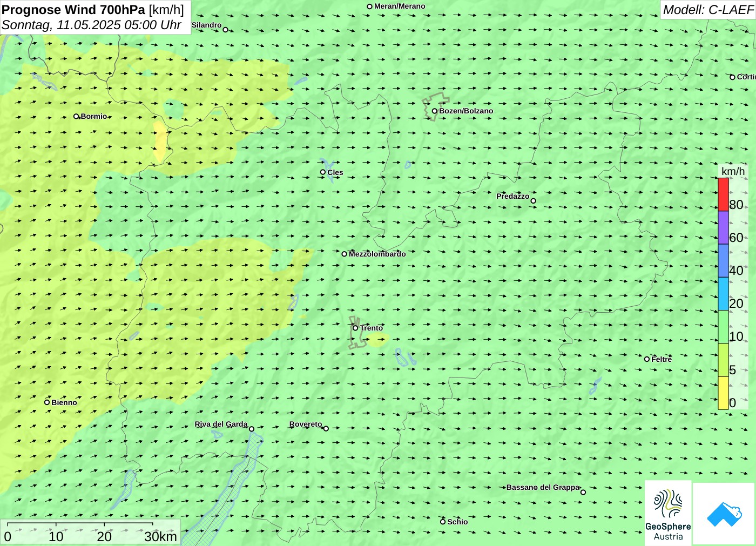Click the blue 40 km/h legend swatch
Viewport: 756px width, 546px height.
coord(723,261)
